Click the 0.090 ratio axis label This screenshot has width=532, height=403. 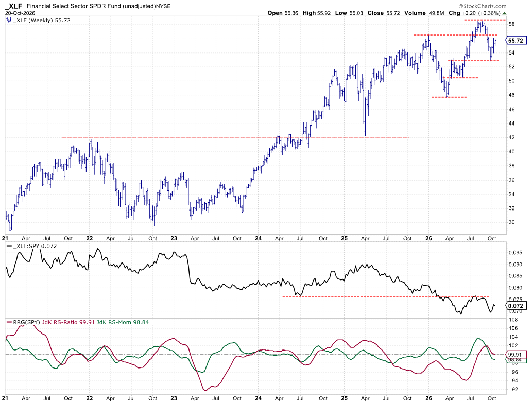pos(515,265)
